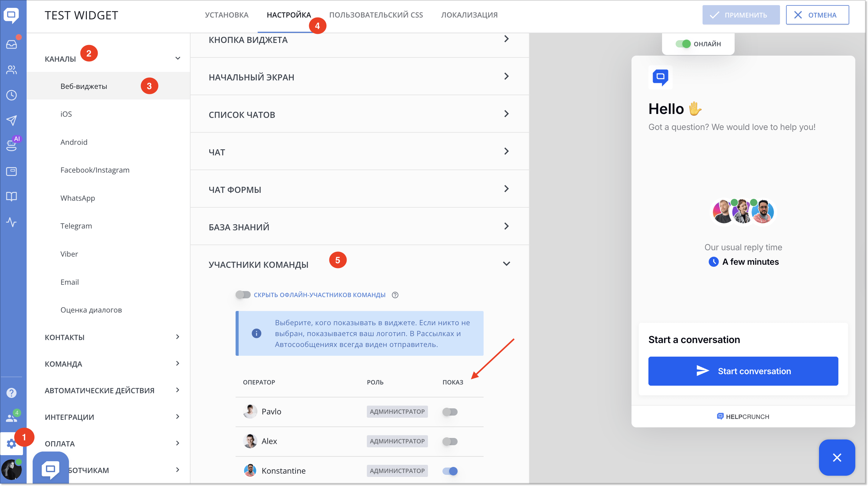
Task: Click the Отмена button
Action: [817, 15]
